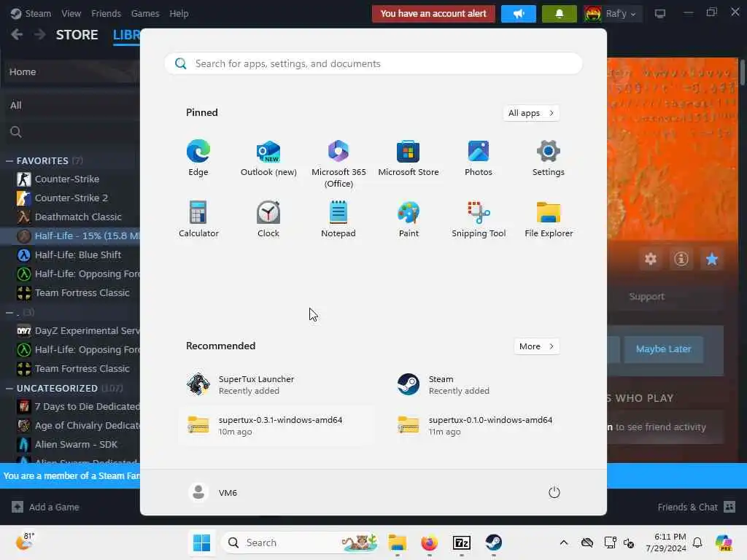Click Maybe Later button in Steam

pyautogui.click(x=663, y=349)
